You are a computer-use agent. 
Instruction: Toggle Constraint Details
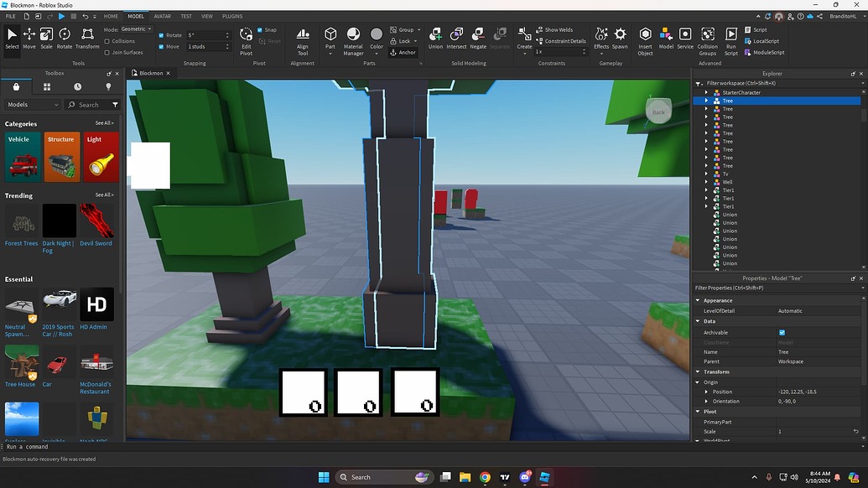point(560,41)
